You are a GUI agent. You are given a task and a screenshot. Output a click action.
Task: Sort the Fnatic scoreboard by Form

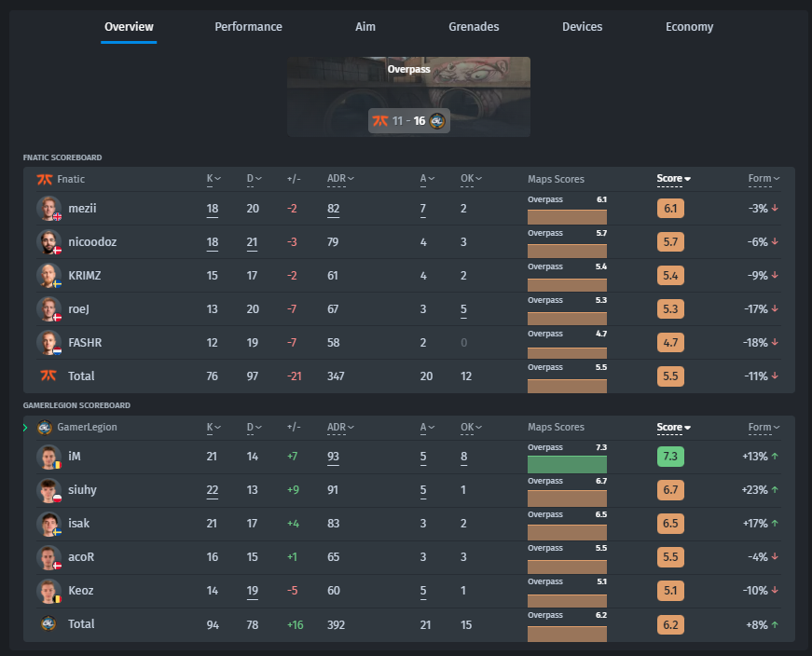(x=764, y=179)
